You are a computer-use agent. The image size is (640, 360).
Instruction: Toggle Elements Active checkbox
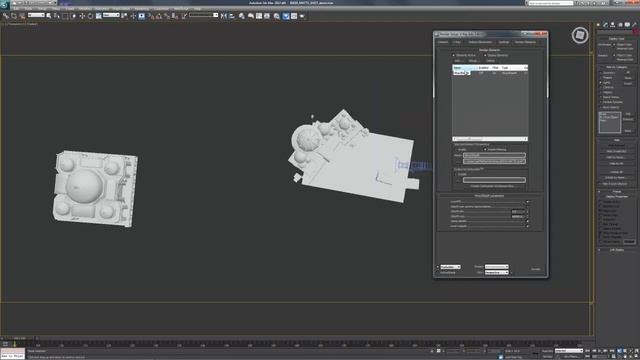pyautogui.click(x=453, y=55)
